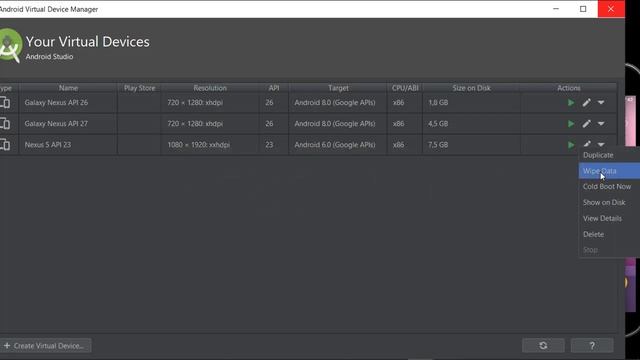Image resolution: width=640 pixels, height=360 pixels.
Task: Click the 1,8 GB size cell
Action: point(471,103)
